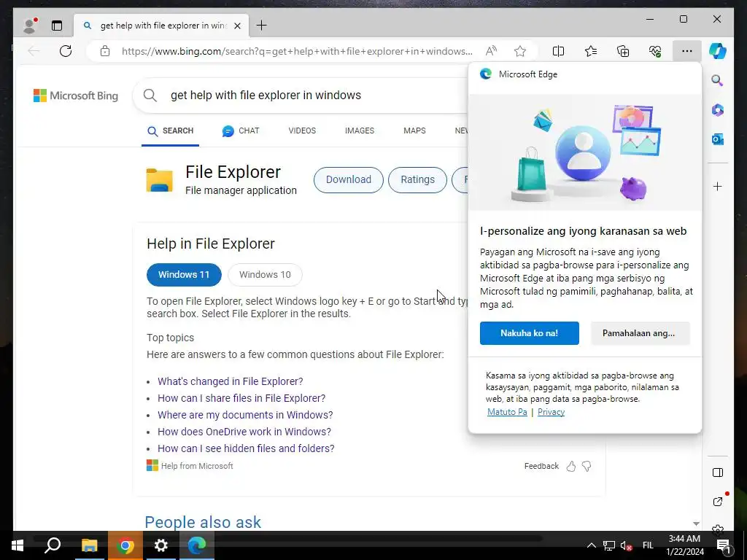Turn on Read aloud icon
The height and width of the screenshot is (560, 747).
tap(491, 51)
